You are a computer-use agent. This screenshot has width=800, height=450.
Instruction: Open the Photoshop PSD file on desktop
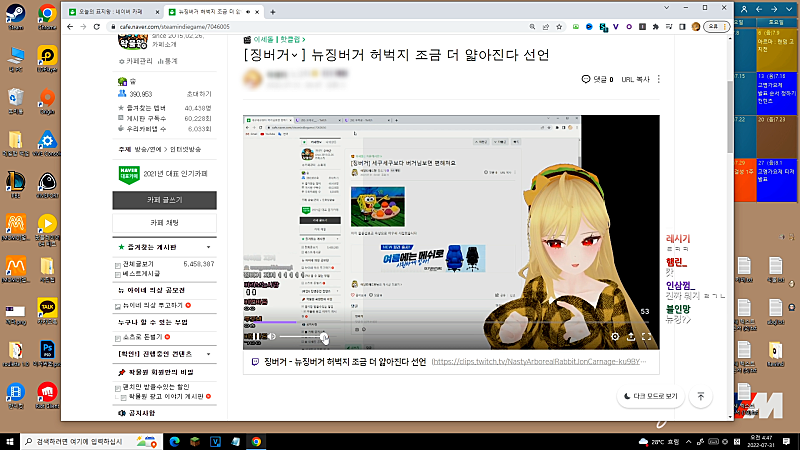[47, 353]
